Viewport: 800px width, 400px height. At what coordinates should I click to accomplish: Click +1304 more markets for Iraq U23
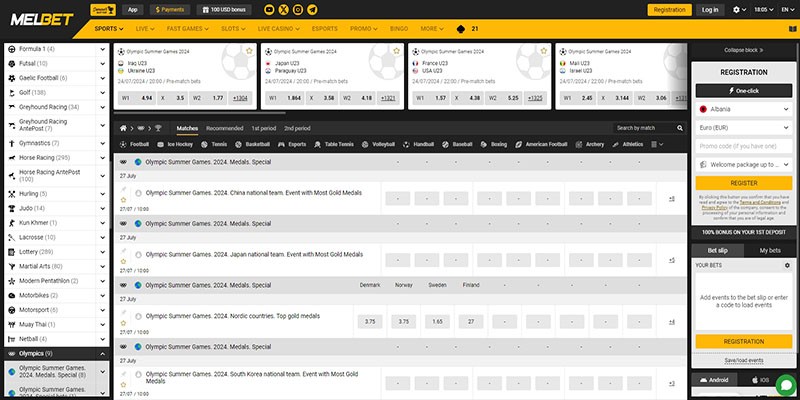tap(238, 98)
